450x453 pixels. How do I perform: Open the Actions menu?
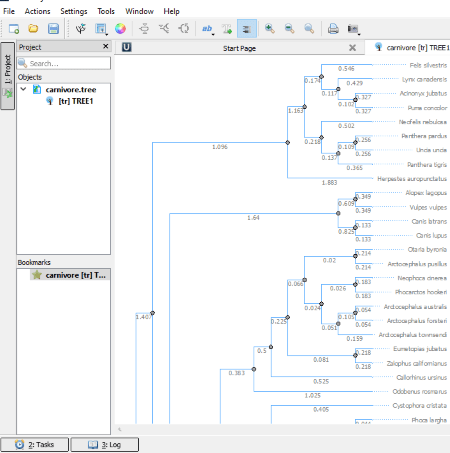pyautogui.click(x=37, y=11)
